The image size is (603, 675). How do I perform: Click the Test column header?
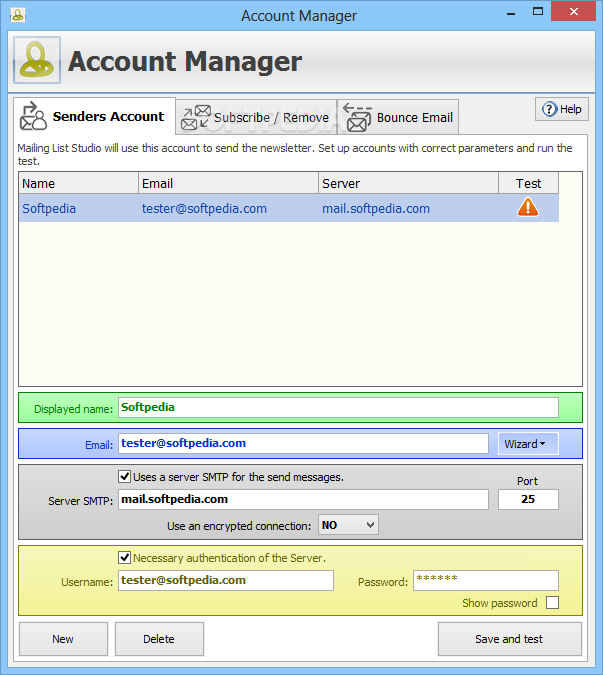click(529, 183)
